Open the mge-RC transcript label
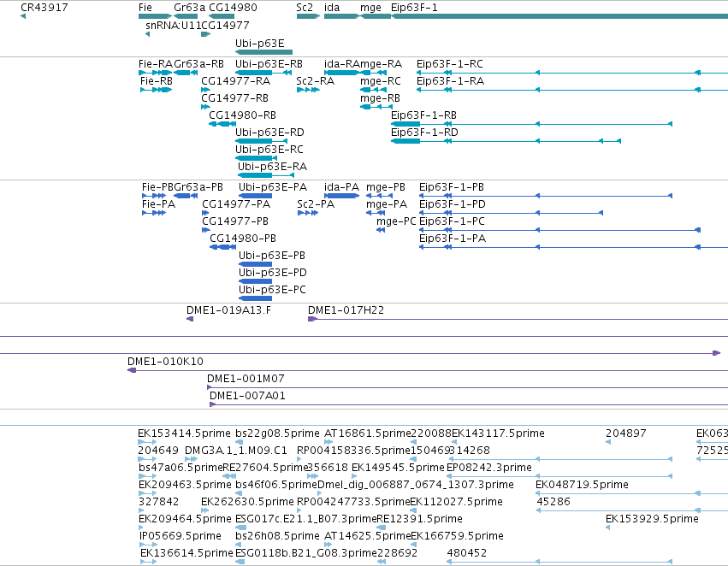728x566 pixels. pyautogui.click(x=380, y=80)
